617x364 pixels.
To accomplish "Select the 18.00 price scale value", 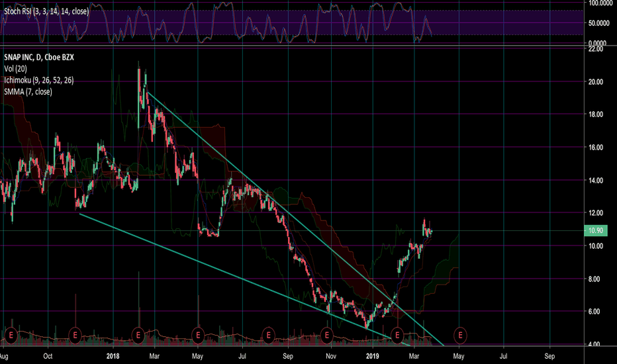I will pyautogui.click(x=596, y=114).
